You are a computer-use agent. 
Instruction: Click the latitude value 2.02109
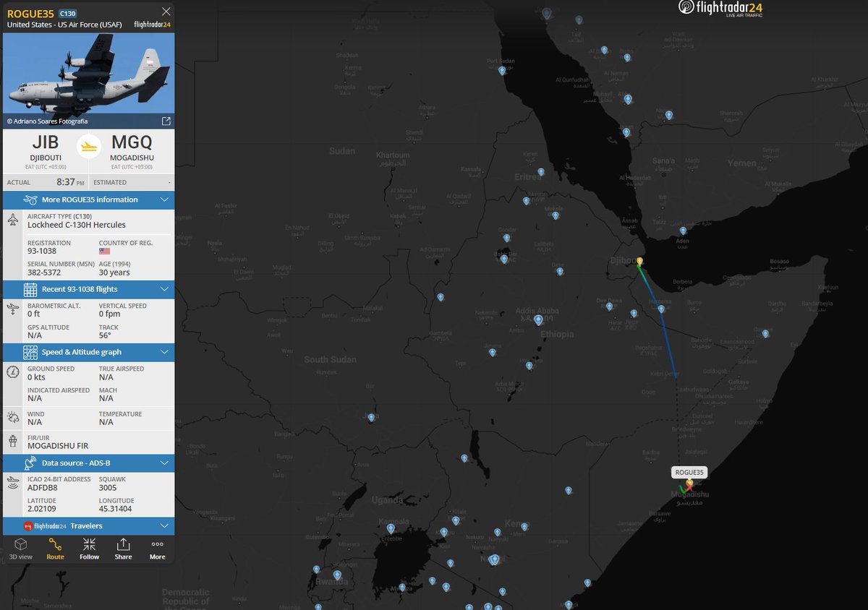coord(41,509)
